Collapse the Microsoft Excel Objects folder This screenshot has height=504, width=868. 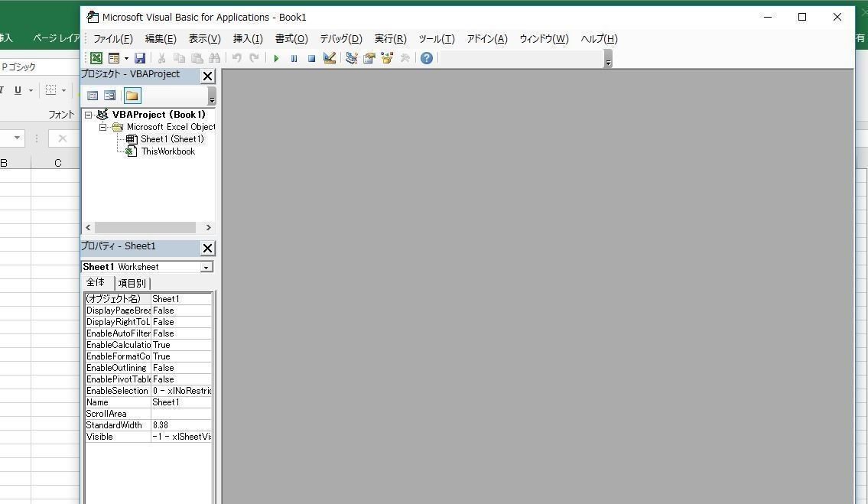pos(104,127)
